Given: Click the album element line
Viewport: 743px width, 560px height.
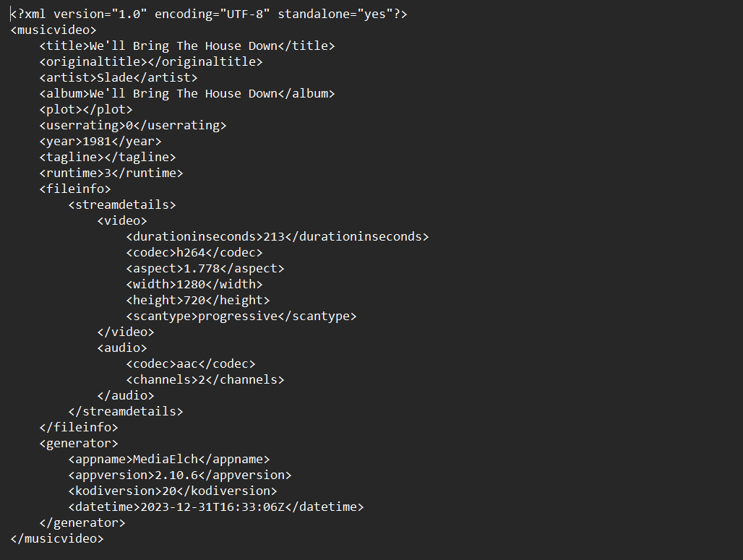Looking at the screenshot, I should (187, 93).
